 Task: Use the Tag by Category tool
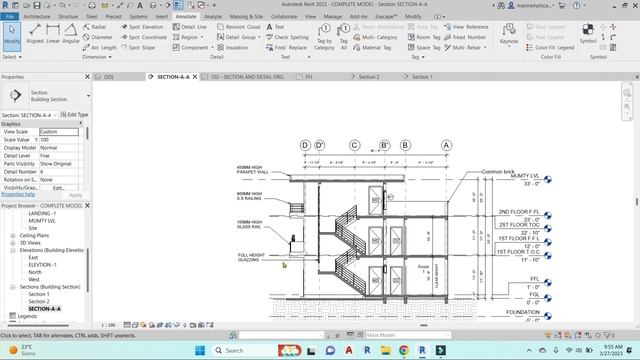324,37
